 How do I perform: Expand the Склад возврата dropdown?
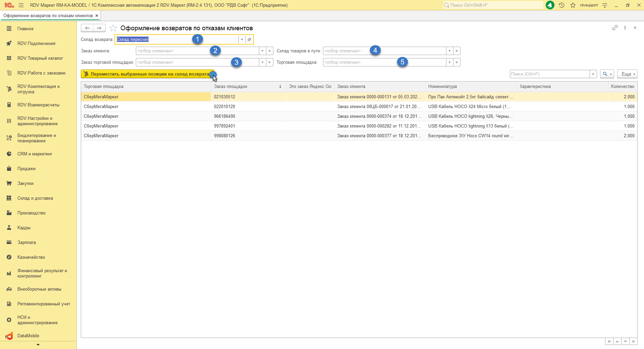point(242,40)
